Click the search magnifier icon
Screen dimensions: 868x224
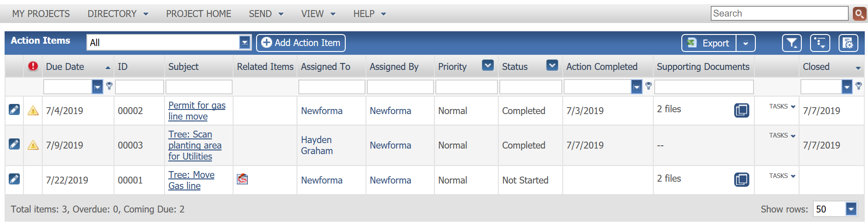coord(859,14)
